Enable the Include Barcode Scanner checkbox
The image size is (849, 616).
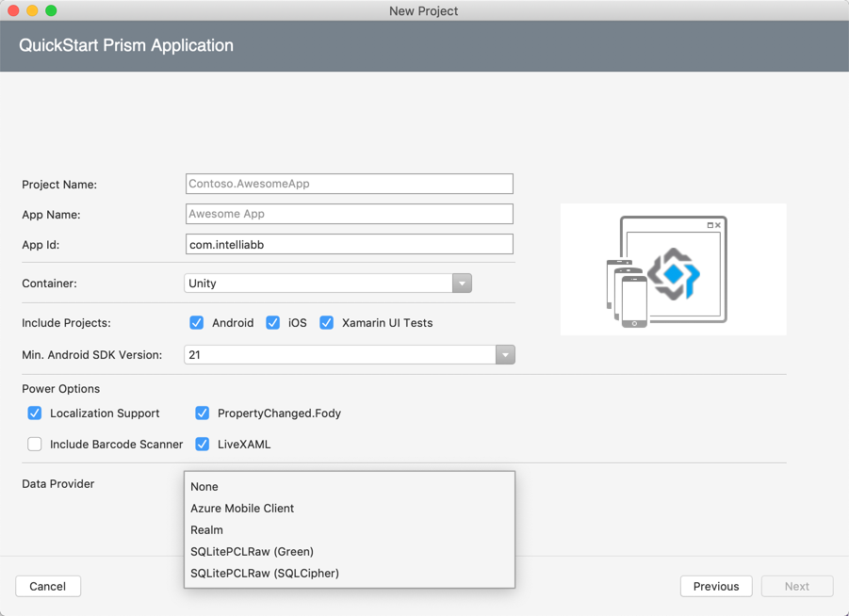click(x=35, y=444)
